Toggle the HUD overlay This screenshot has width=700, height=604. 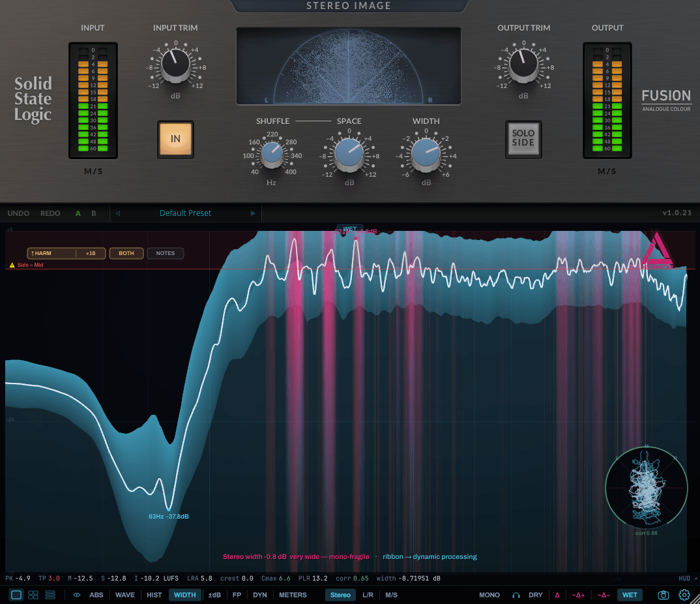pos(684,579)
